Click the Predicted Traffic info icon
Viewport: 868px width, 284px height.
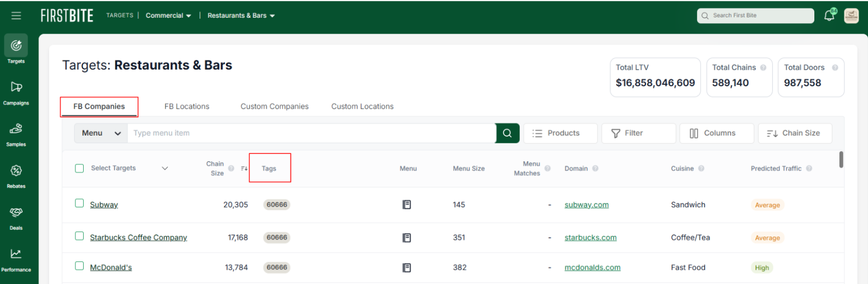pyautogui.click(x=809, y=168)
